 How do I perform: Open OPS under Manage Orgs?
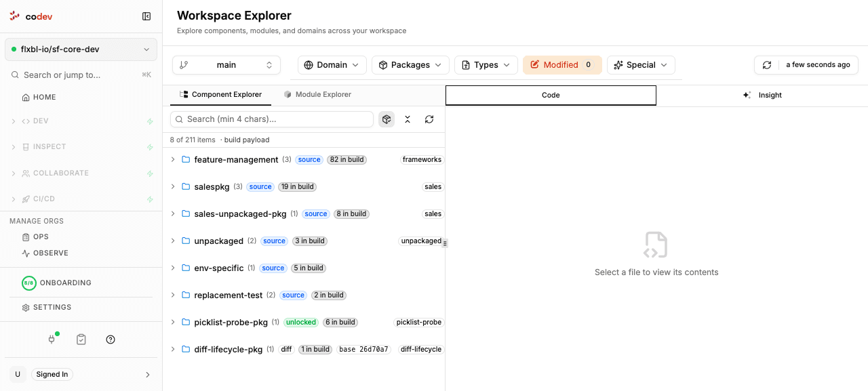tap(35, 237)
